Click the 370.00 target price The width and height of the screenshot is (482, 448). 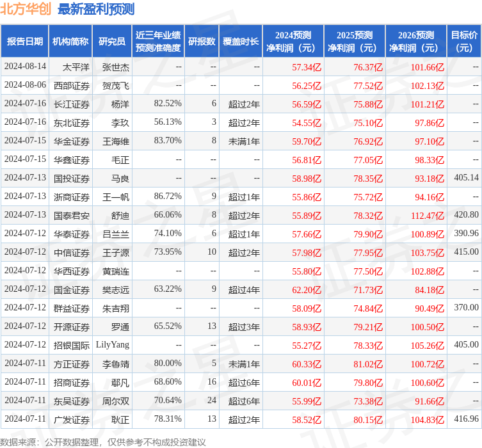pyautogui.click(x=467, y=308)
